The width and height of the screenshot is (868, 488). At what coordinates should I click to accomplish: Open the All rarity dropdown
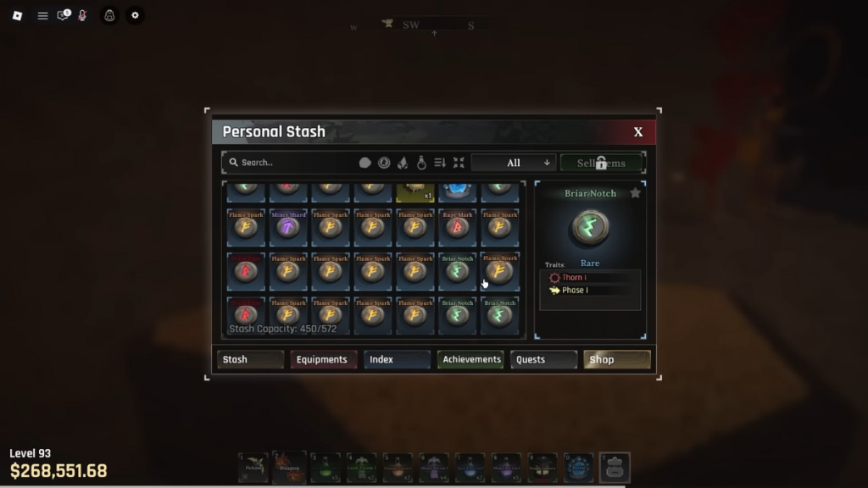point(514,163)
